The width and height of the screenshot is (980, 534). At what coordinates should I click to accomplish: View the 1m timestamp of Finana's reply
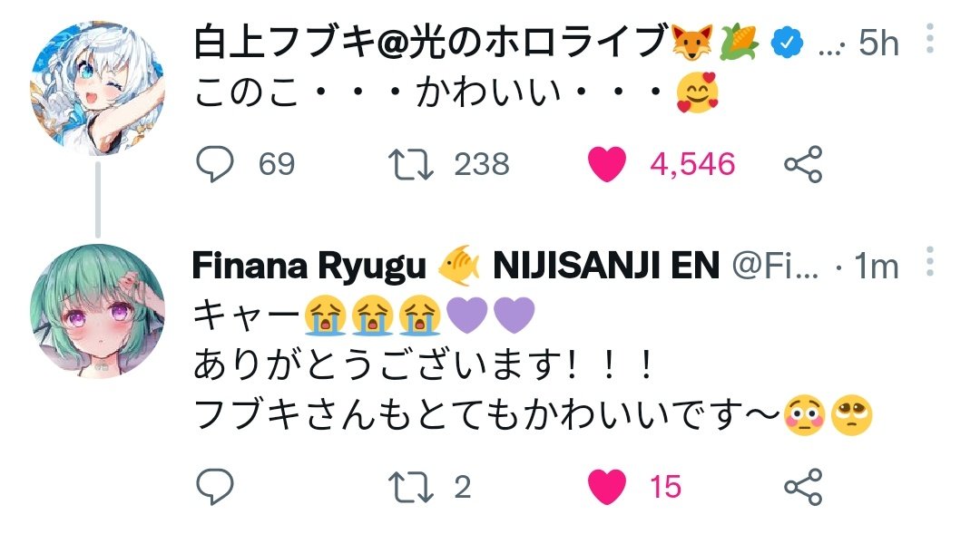876,267
